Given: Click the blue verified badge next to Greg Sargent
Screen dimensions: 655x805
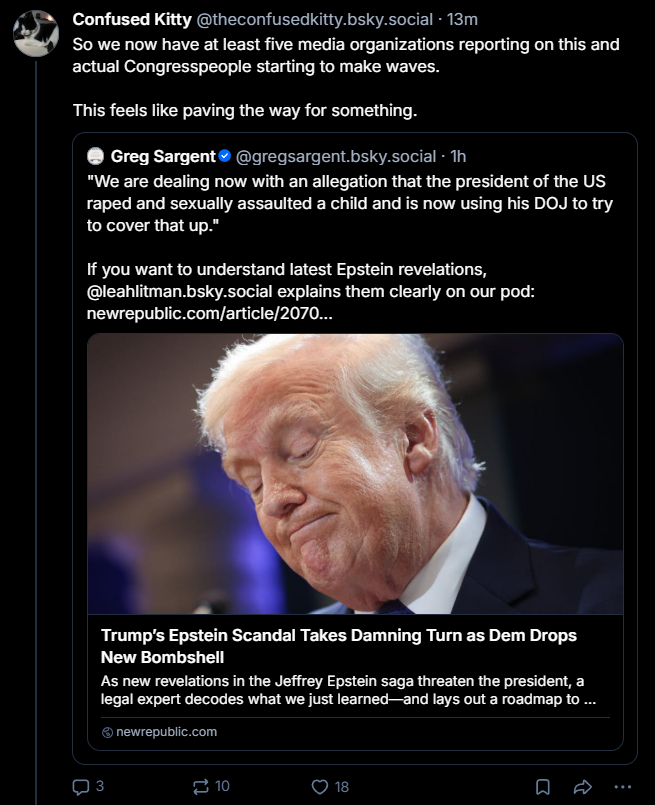Looking at the screenshot, I should (x=225, y=156).
